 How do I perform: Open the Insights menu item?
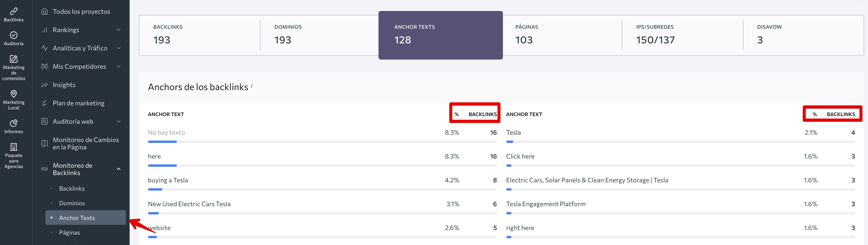[x=64, y=85]
